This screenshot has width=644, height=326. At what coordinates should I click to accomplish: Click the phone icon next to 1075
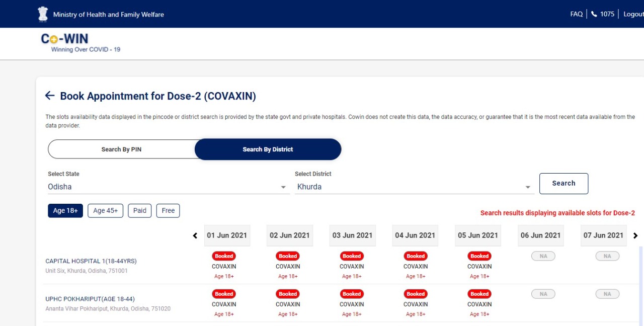[x=594, y=14]
